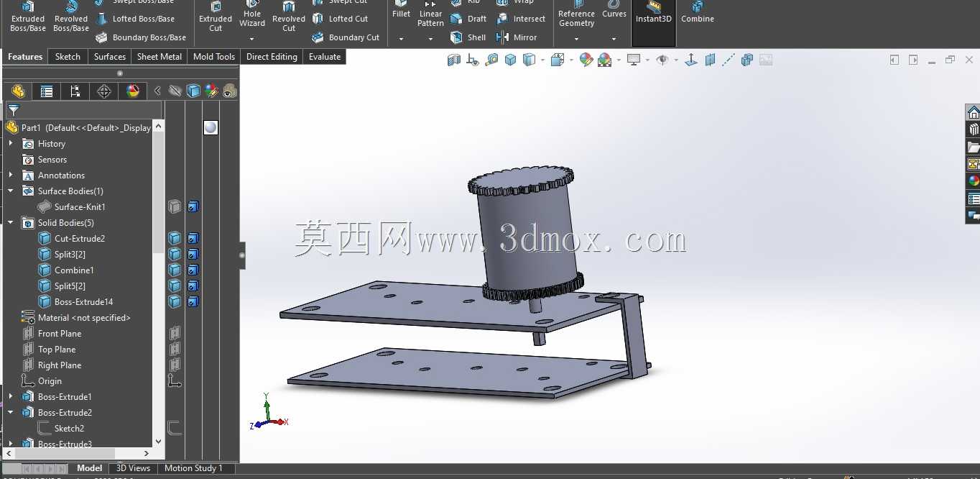Expand the Annotations folder
This screenshot has width=980, height=479.
[11, 175]
